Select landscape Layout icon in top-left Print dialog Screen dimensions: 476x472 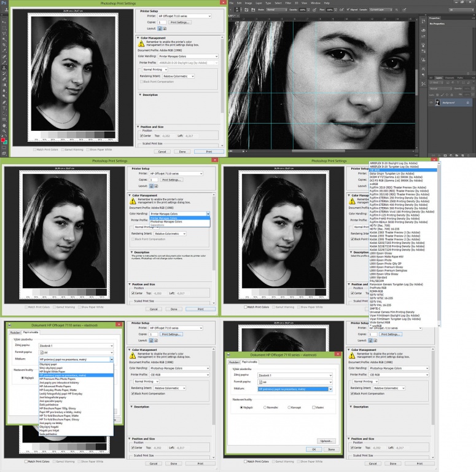pos(164,28)
